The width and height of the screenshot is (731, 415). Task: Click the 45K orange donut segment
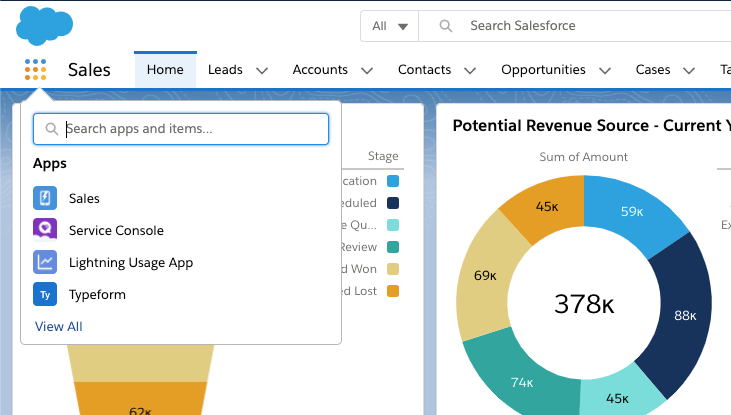tap(546, 207)
